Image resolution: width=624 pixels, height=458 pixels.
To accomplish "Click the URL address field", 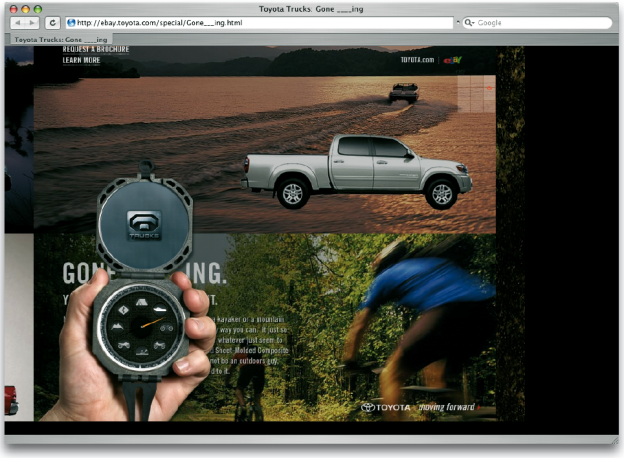I will [259, 23].
